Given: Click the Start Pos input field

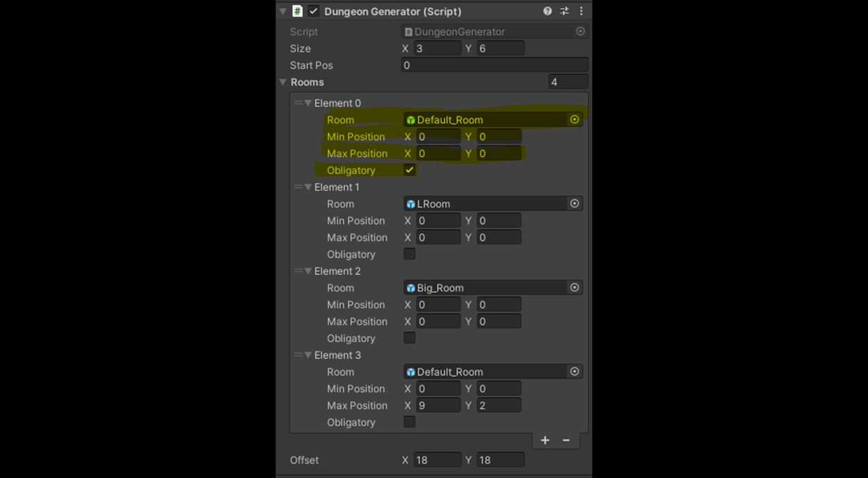Looking at the screenshot, I should click(494, 65).
